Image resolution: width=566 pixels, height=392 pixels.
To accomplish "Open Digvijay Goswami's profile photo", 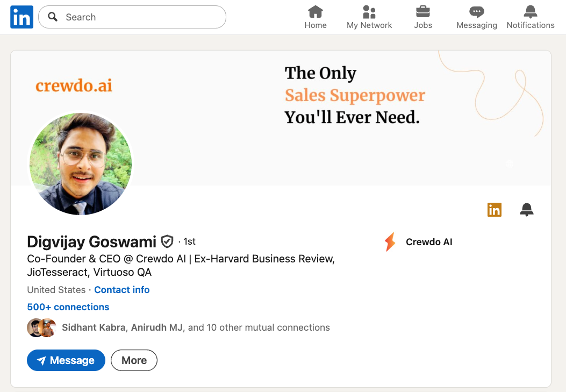I will [81, 164].
